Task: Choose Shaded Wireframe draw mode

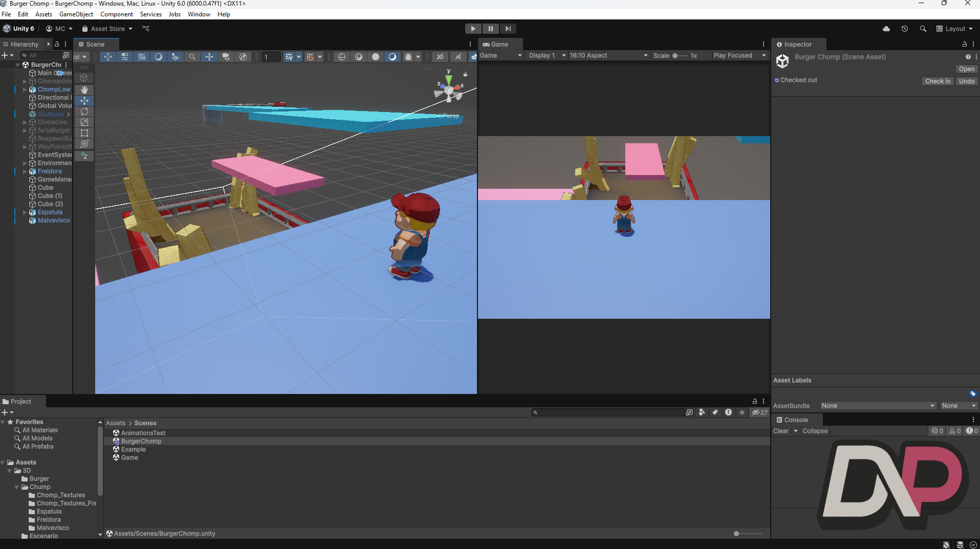Action: tap(359, 57)
